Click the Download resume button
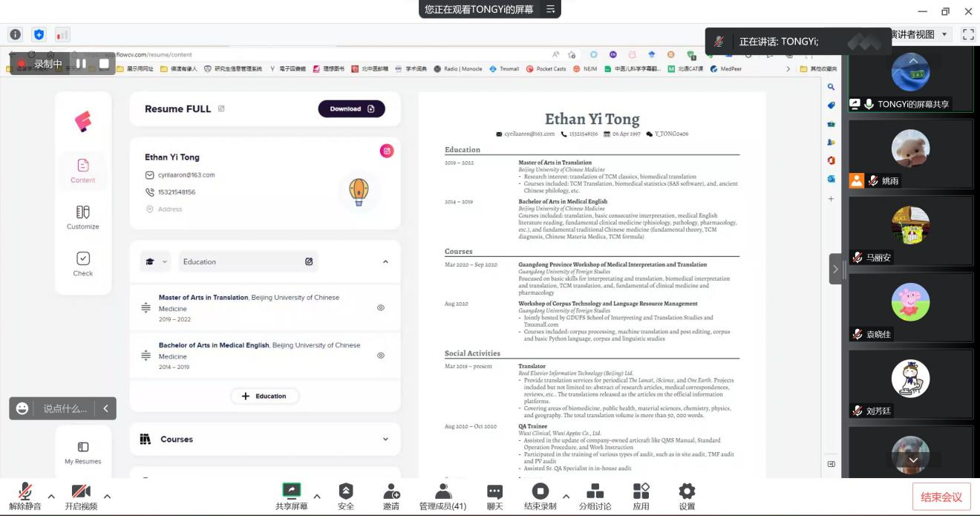 pyautogui.click(x=352, y=109)
